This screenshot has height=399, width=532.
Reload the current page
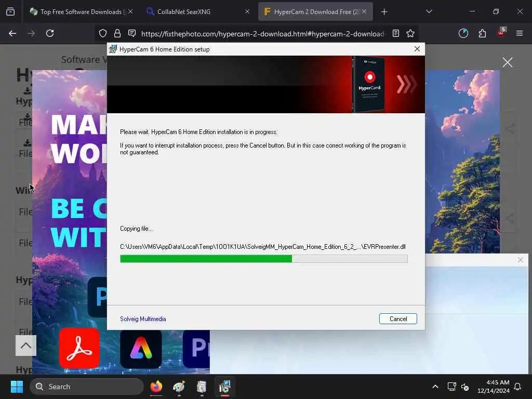coord(50,33)
